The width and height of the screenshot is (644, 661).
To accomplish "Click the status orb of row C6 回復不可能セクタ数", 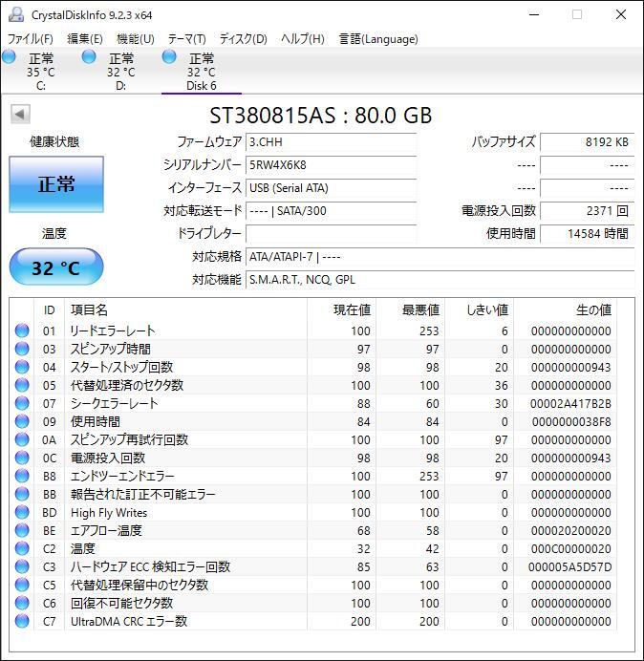I will point(22,603).
